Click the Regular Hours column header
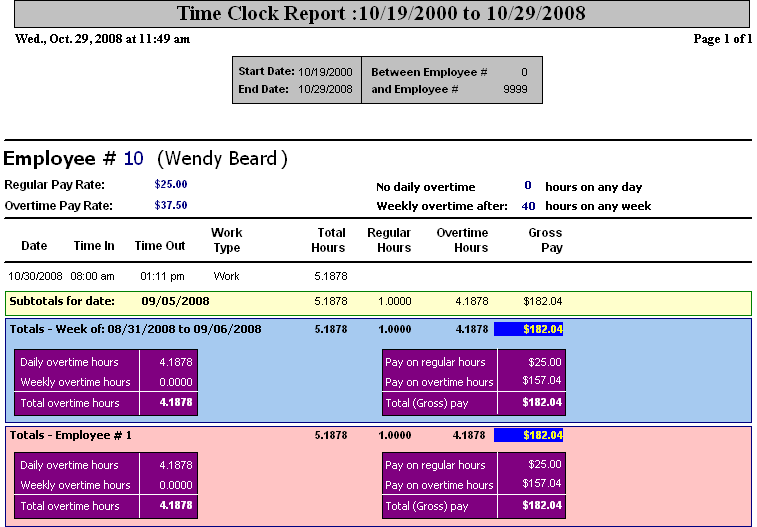The height and width of the screenshot is (527, 757). pos(389,240)
